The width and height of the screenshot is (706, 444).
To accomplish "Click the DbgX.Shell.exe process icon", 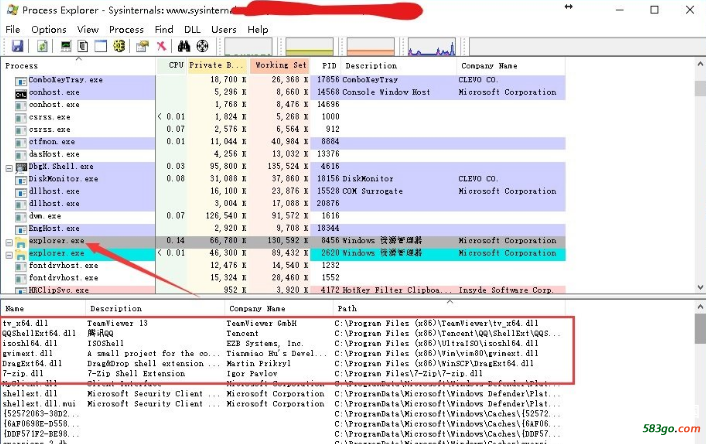I will (x=21, y=168).
